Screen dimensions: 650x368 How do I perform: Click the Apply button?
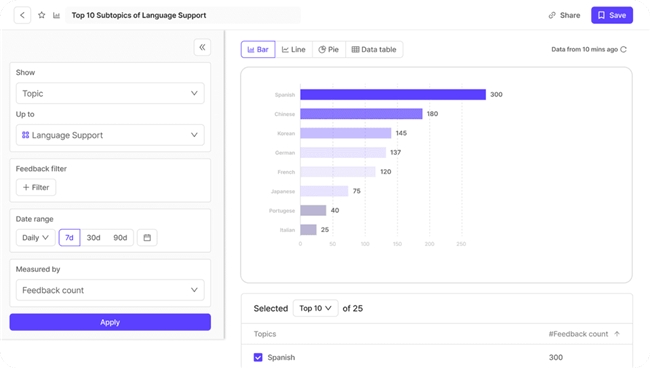pos(110,322)
